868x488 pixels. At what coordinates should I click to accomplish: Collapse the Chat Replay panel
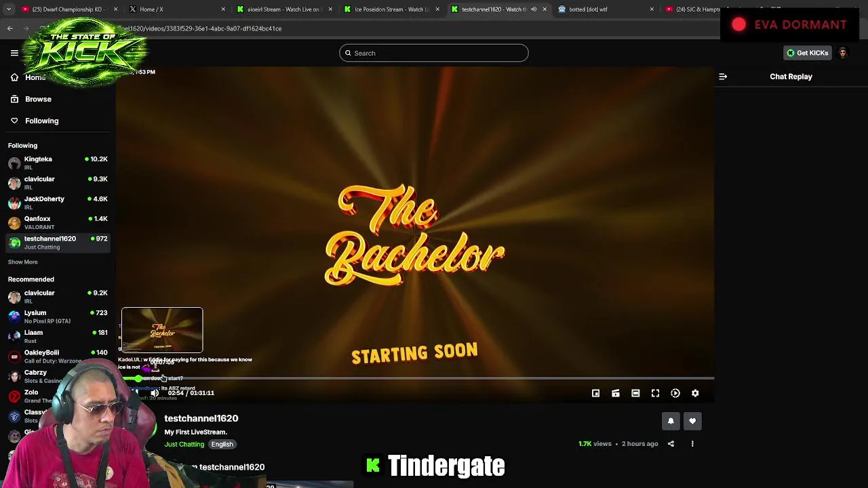(723, 77)
